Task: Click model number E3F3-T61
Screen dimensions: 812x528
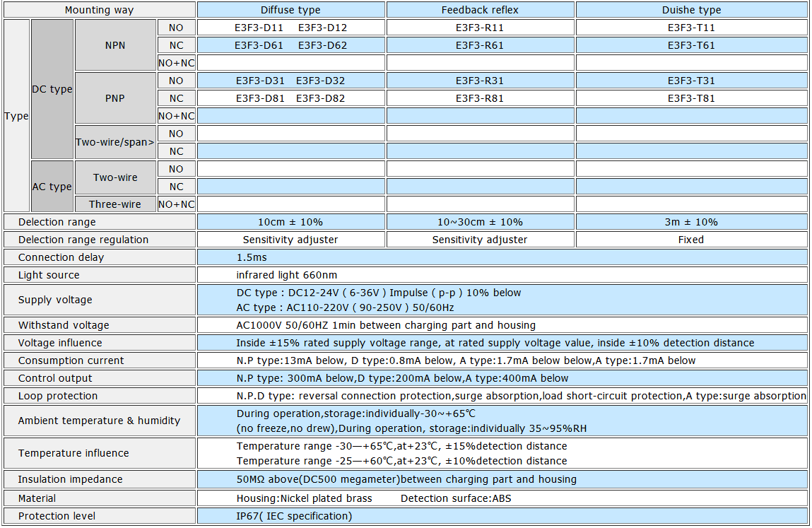Action: click(x=691, y=45)
